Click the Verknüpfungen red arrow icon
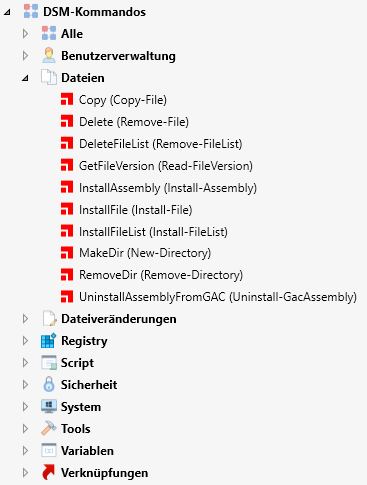The height and width of the screenshot is (485, 367). click(49, 472)
